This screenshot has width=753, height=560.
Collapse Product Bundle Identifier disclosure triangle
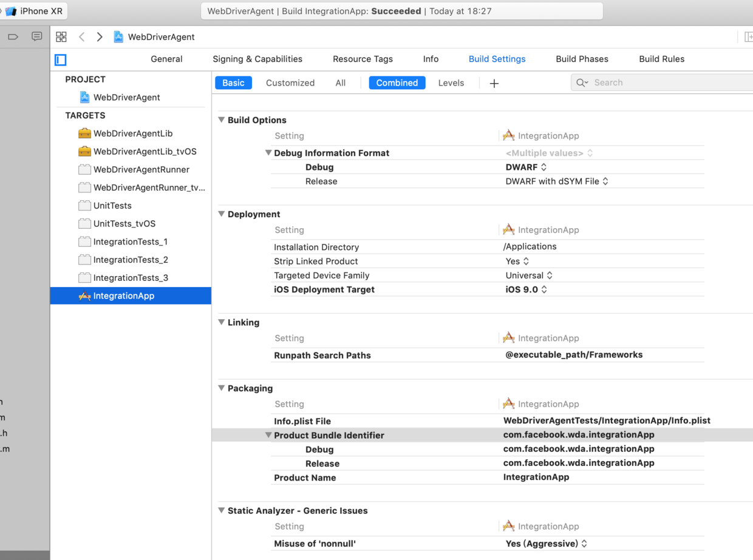268,435
